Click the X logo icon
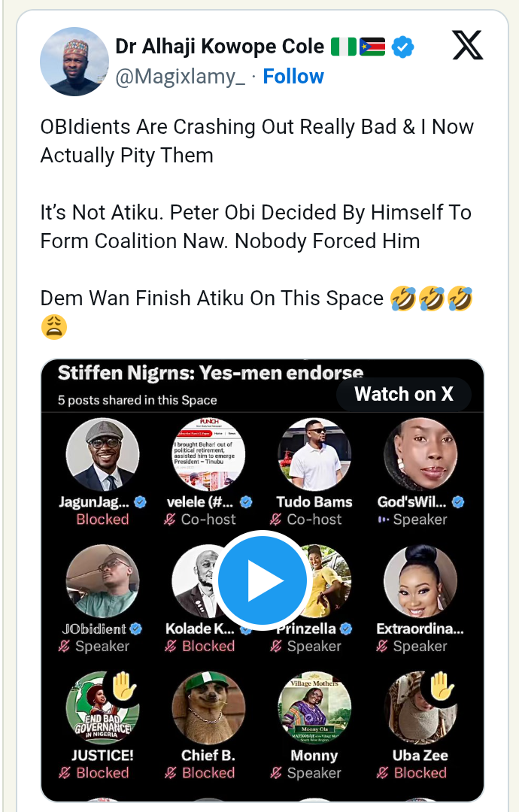The height and width of the screenshot is (812, 519). point(467,46)
